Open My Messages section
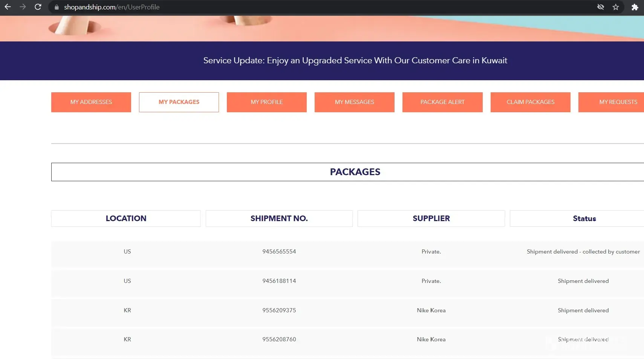 tap(354, 102)
